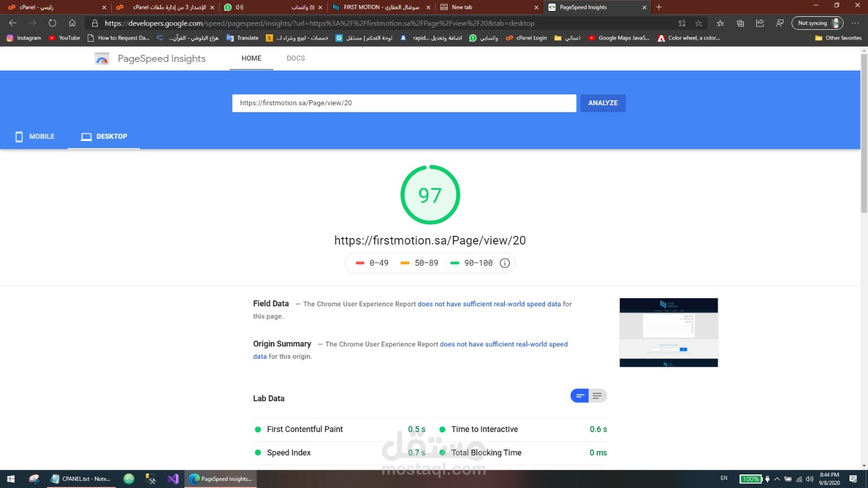Viewport: 868px width, 488px height.
Task: Open the YouTube bookmark
Action: 64,38
